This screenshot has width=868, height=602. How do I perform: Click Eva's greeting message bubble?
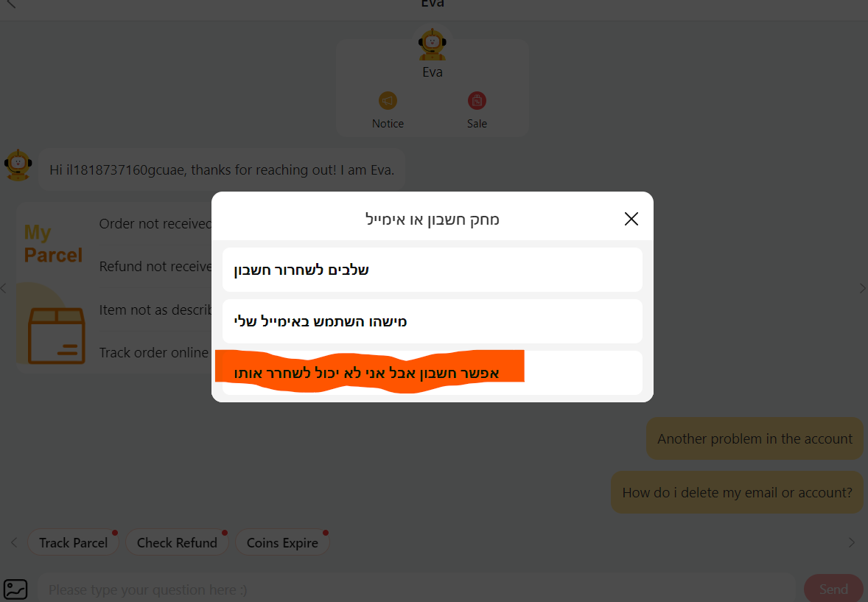point(222,169)
